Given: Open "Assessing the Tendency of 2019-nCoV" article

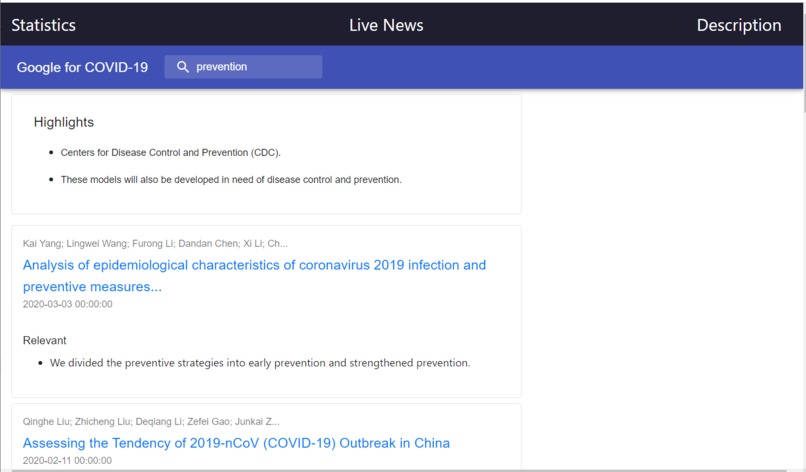Looking at the screenshot, I should point(236,443).
